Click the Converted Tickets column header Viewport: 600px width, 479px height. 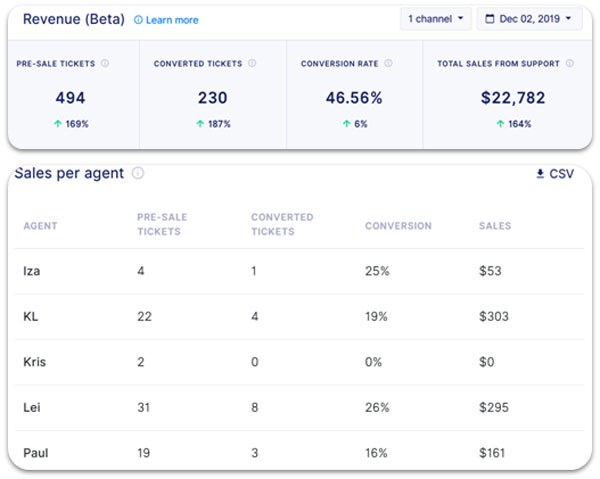[282, 224]
